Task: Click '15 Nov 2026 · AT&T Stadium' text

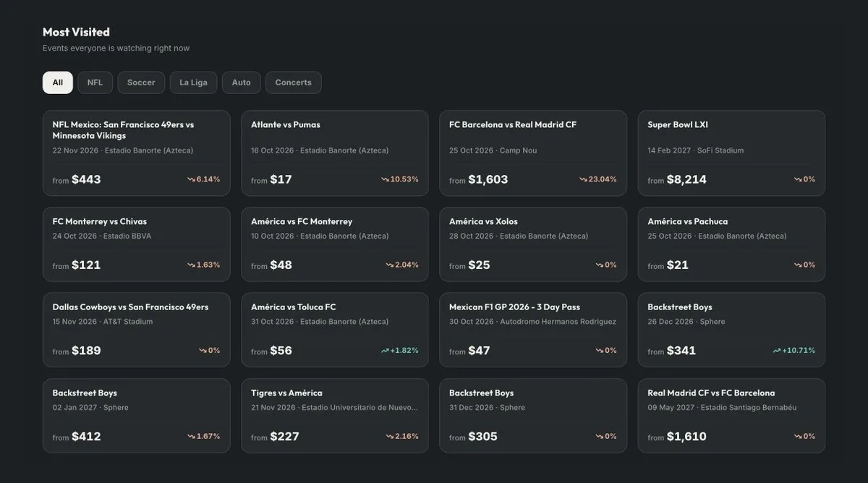Action: [102, 322]
